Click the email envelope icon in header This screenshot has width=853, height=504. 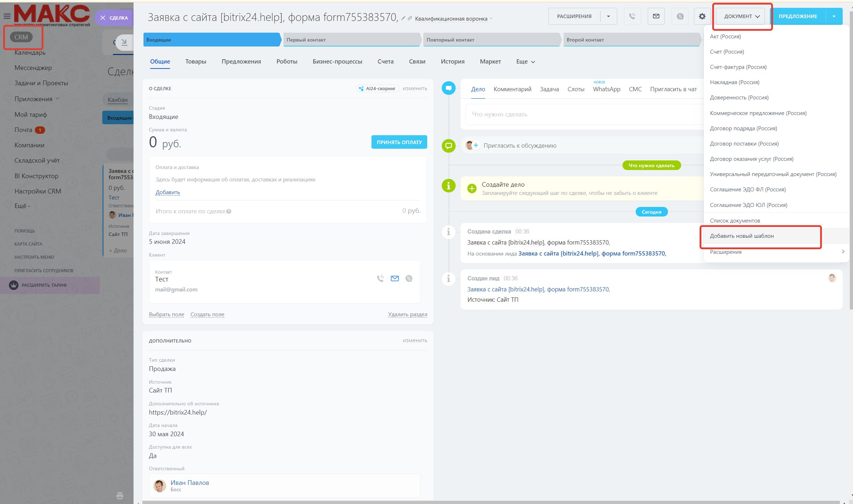[x=656, y=16]
